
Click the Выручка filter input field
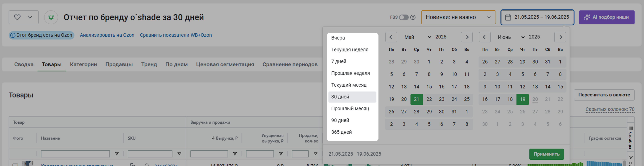[x=209, y=154]
